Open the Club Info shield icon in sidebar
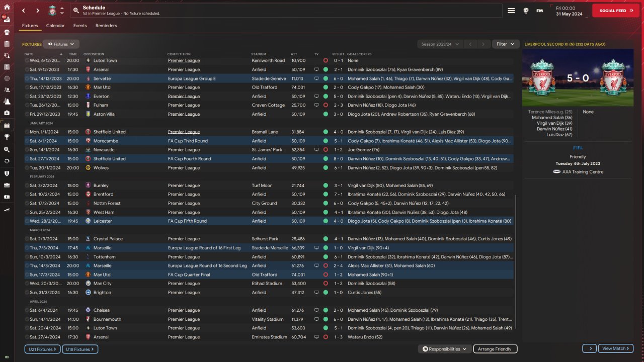 [7, 173]
